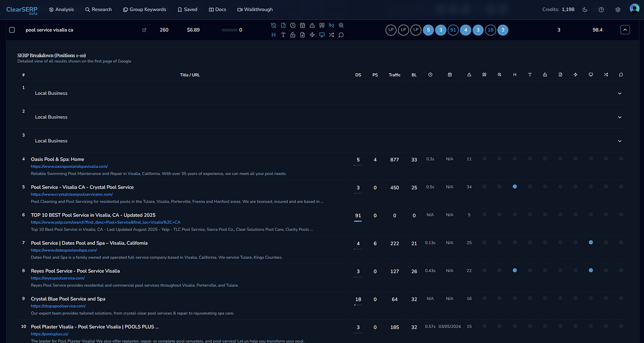Expand Local Business result number 3

click(620, 141)
